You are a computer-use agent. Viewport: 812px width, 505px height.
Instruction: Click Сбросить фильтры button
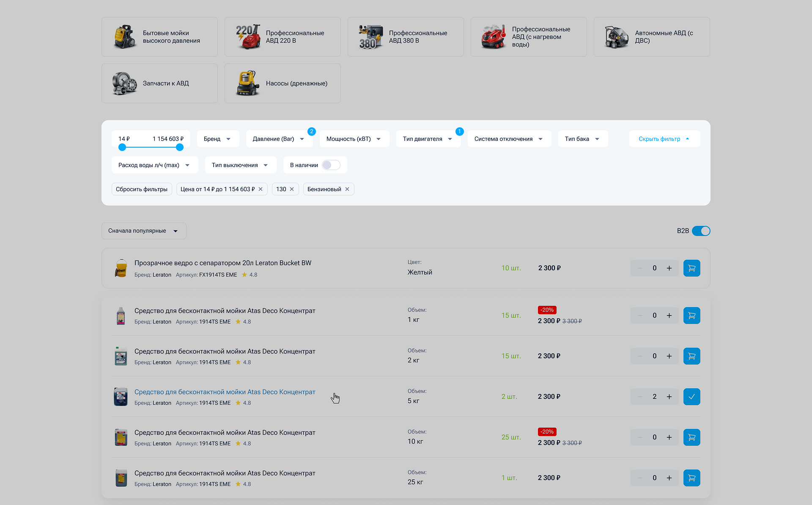click(142, 189)
